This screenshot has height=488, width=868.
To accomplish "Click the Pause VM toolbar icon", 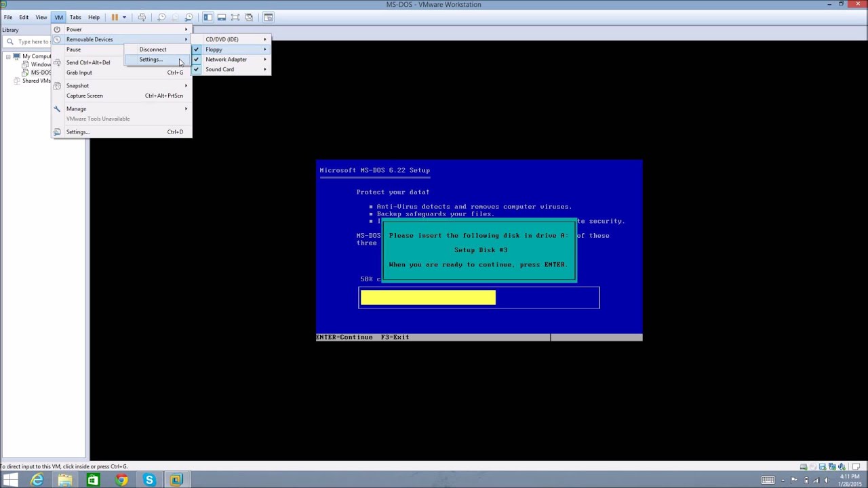I will coord(115,17).
